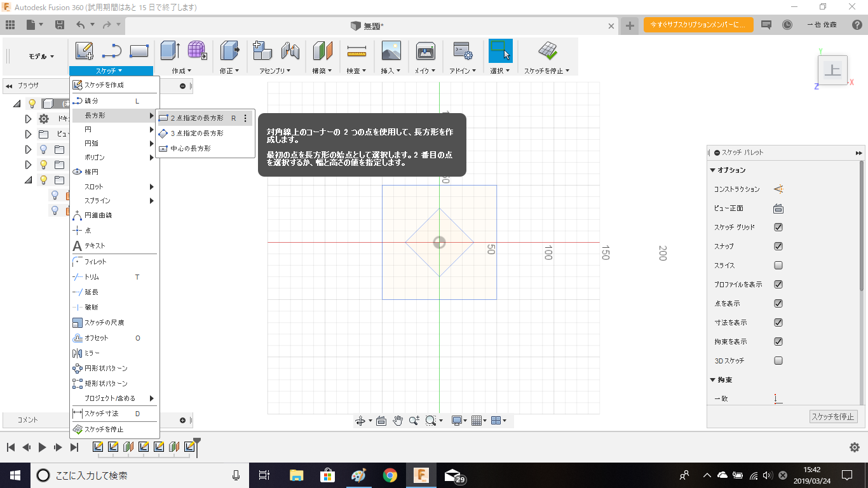Select スケッチ寸法 in the sketch menu
This screenshot has height=488, width=868.
point(114,414)
